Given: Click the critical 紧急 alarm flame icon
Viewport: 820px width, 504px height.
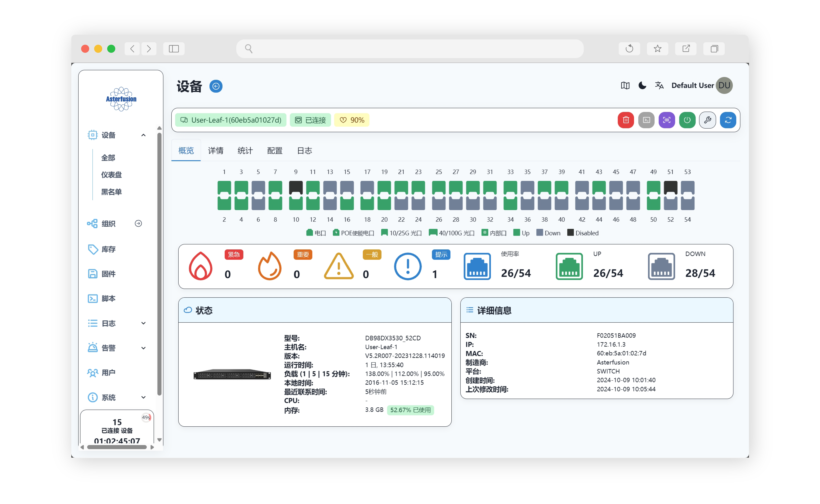Looking at the screenshot, I should pyautogui.click(x=201, y=266).
